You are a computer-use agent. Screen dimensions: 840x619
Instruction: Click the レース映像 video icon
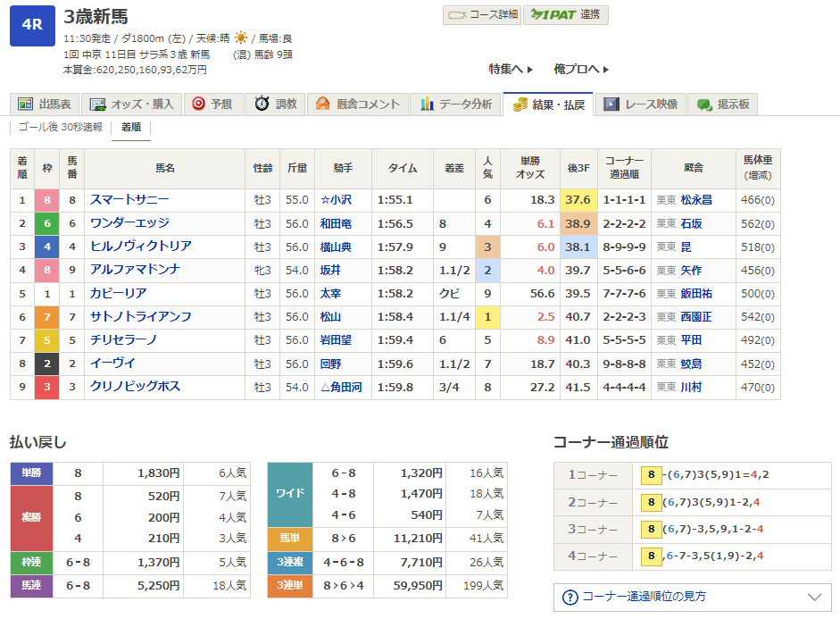[611, 105]
